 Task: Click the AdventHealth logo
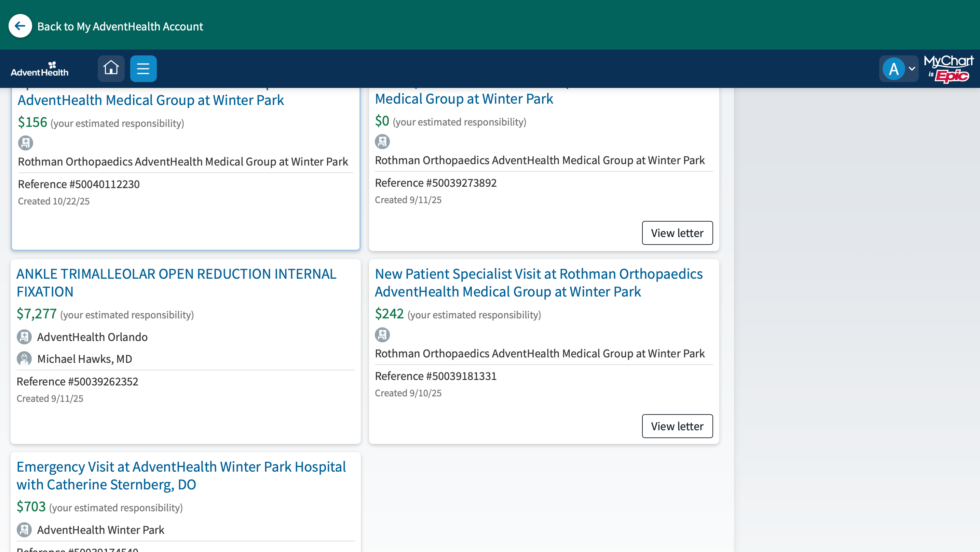tap(40, 69)
